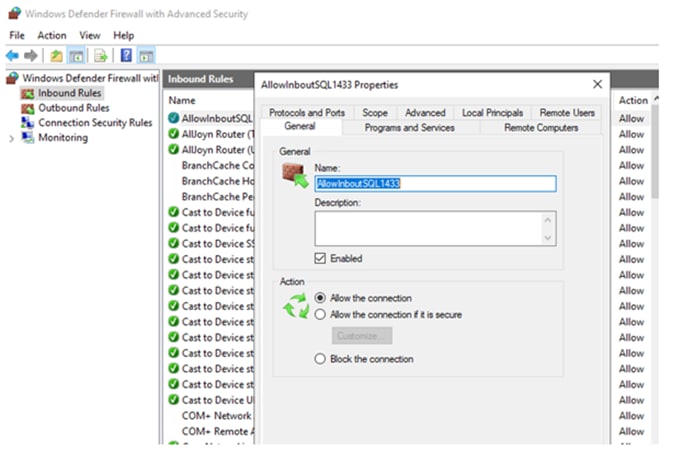Click the Outbound Rules tree icon
Image resolution: width=683 pixels, height=462 pixels.
27,108
